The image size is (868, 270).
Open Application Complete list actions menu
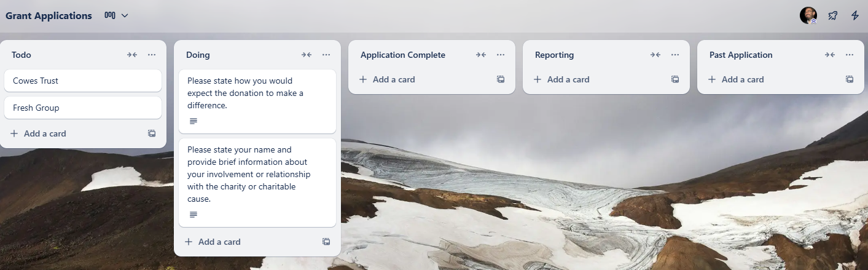[x=501, y=55]
